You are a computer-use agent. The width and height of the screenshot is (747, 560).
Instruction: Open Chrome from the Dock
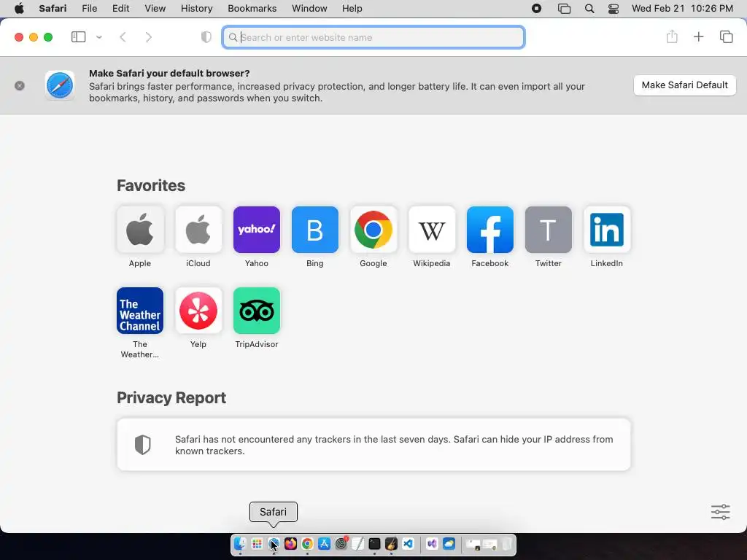coord(307,543)
